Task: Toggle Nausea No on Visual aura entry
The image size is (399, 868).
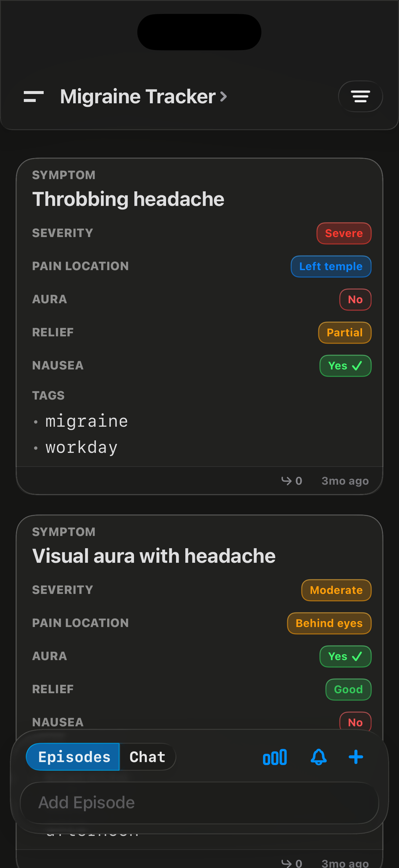Action: click(x=356, y=722)
